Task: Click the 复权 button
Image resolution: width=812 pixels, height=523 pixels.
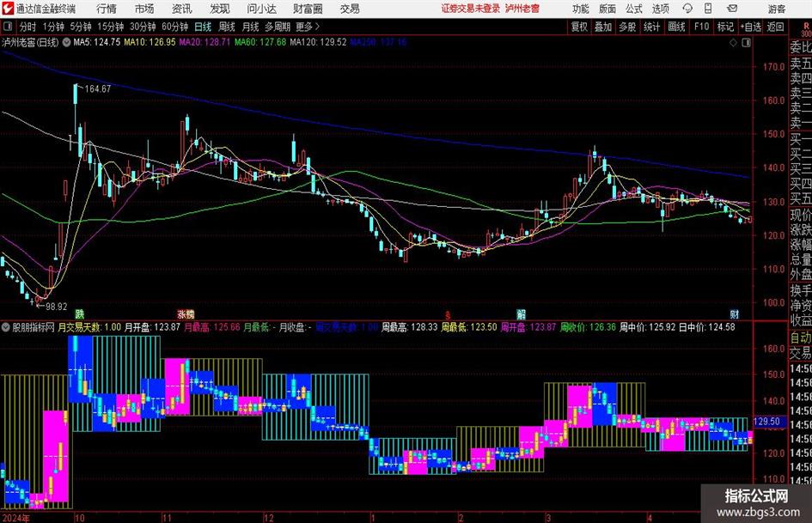Action: click(579, 27)
